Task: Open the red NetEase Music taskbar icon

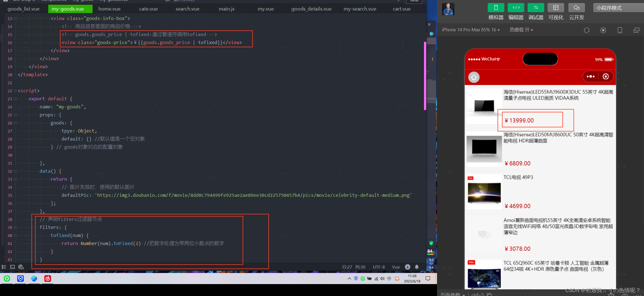Action: [48, 279]
